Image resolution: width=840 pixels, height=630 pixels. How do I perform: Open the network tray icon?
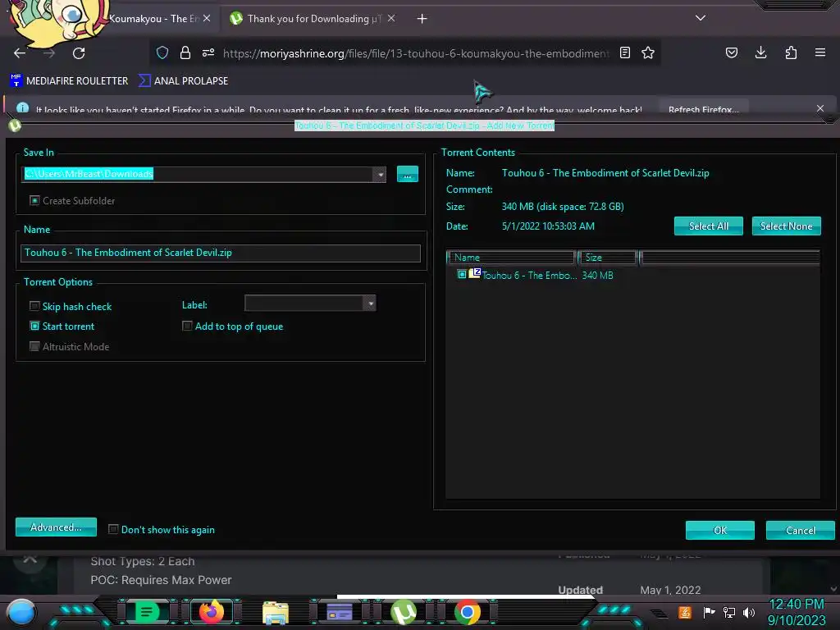click(x=728, y=612)
